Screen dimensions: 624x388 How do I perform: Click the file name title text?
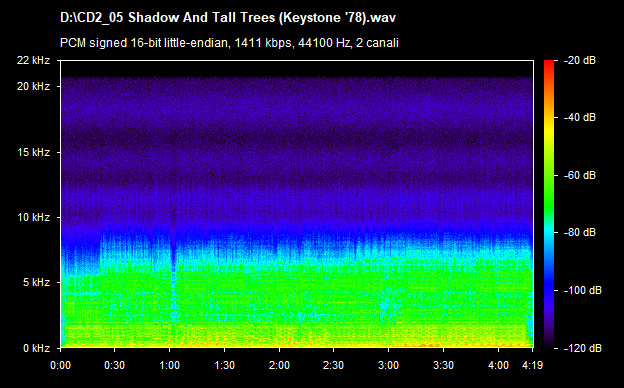228,18
